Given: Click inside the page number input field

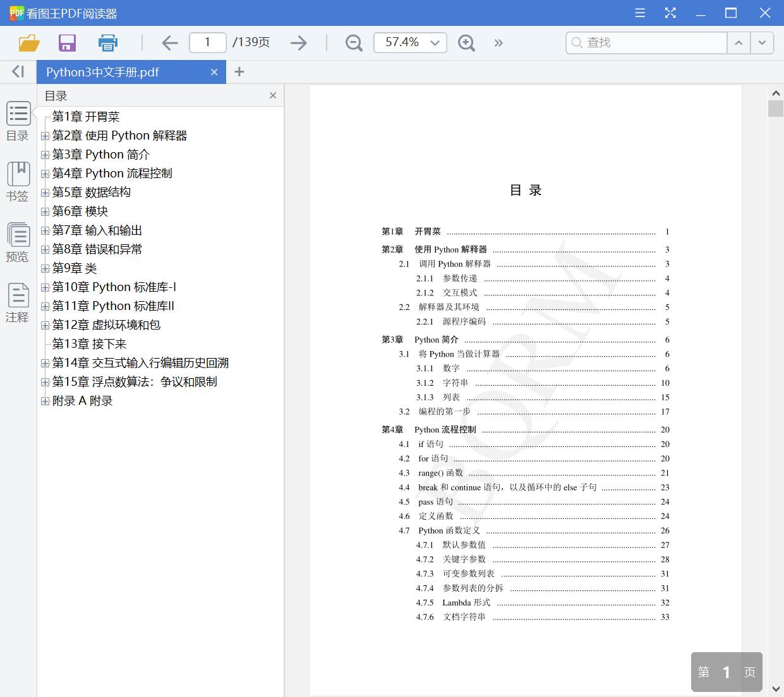Looking at the screenshot, I should pos(207,42).
